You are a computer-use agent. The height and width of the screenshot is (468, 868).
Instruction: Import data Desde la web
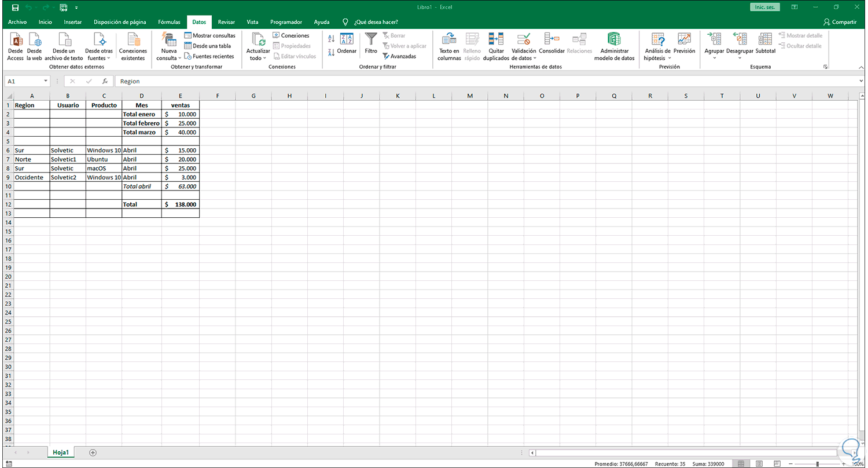coord(35,46)
